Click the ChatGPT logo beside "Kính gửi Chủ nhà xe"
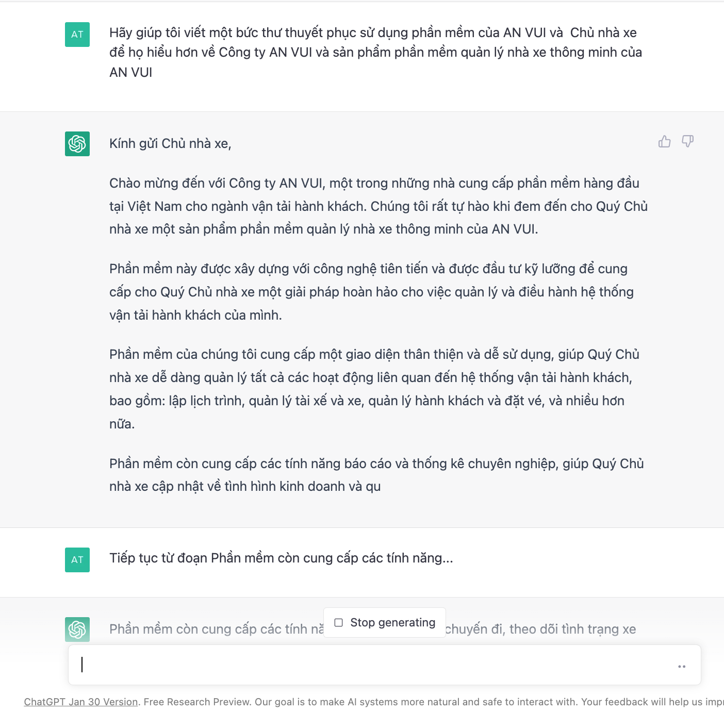This screenshot has height=728, width=724. 77,144
